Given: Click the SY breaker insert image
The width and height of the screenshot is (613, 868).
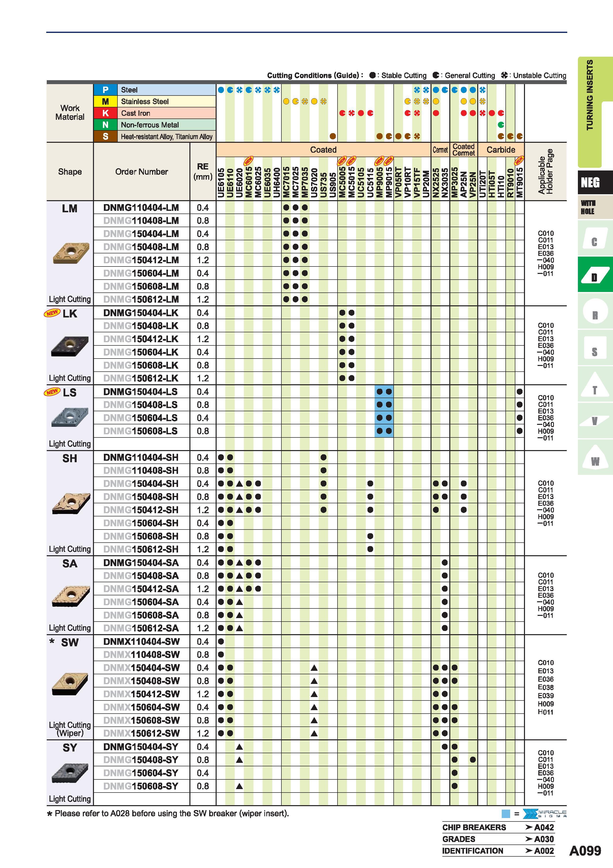Looking at the screenshot, I should pos(70,773).
